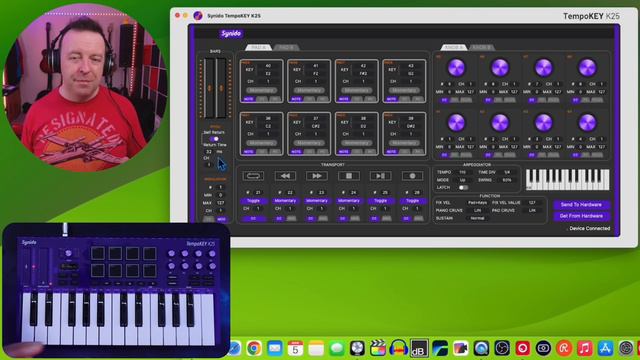Screen dimensions: 640x360
Task: Open Mail from the dock
Action: (275, 348)
